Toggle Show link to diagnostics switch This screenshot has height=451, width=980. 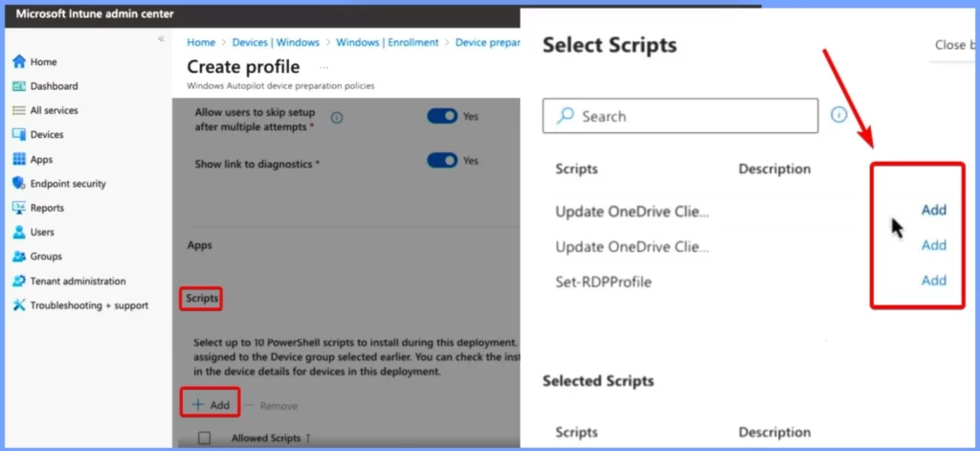[442, 161]
